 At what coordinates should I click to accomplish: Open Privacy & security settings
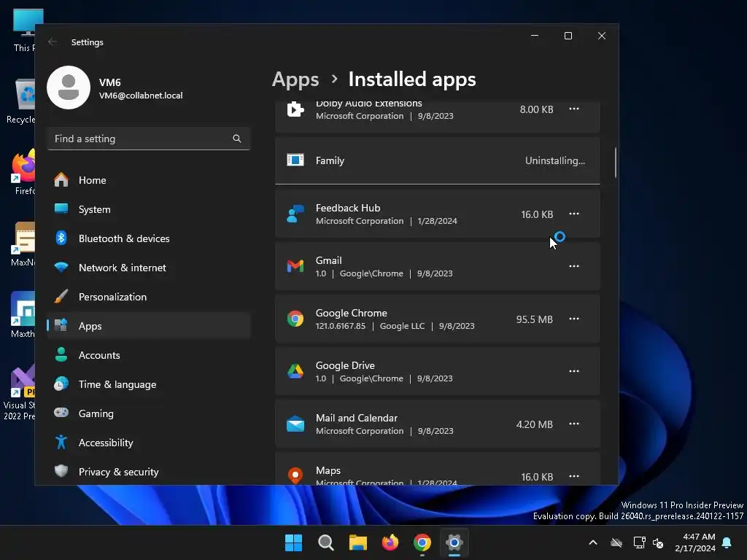[x=149, y=472]
